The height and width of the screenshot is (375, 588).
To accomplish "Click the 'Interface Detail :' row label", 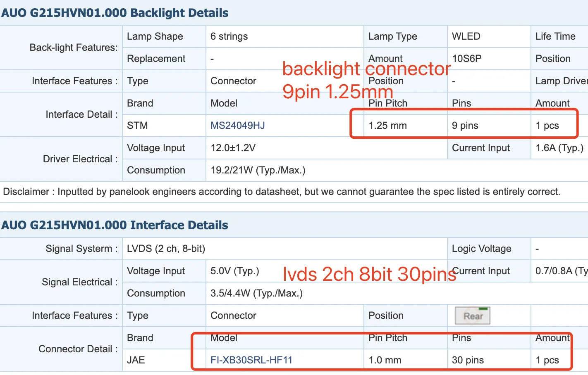I will tap(81, 114).
